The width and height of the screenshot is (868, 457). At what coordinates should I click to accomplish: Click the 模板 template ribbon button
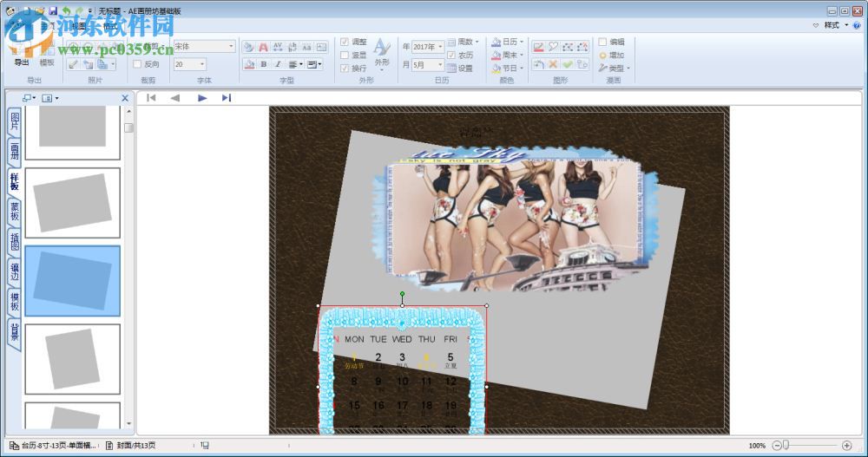pyautogui.click(x=47, y=55)
